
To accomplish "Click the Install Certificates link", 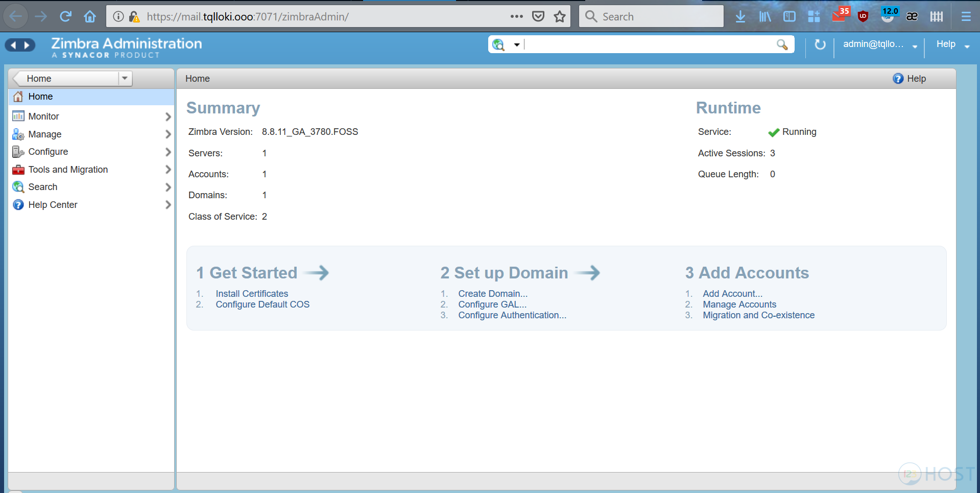I will coord(252,293).
